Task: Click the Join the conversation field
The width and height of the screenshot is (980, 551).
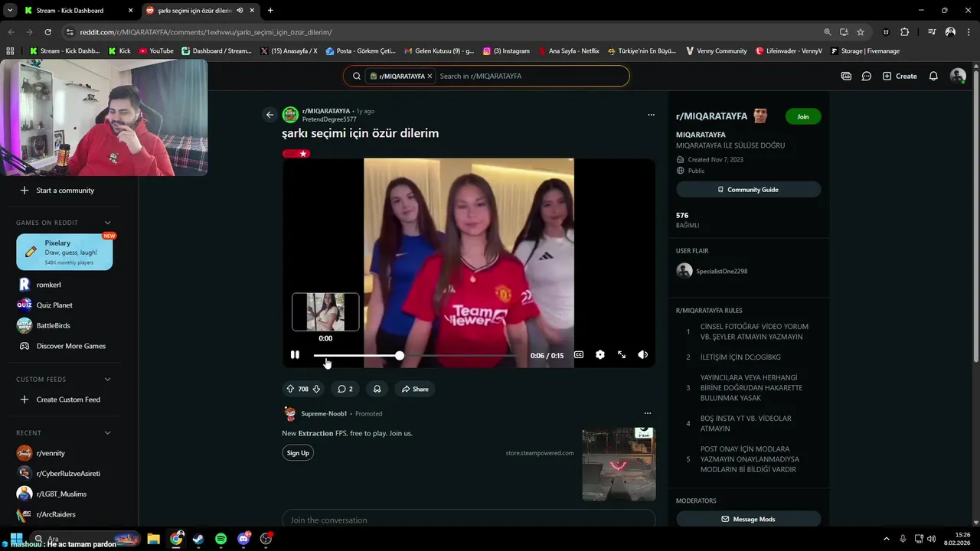Action: click(x=469, y=520)
